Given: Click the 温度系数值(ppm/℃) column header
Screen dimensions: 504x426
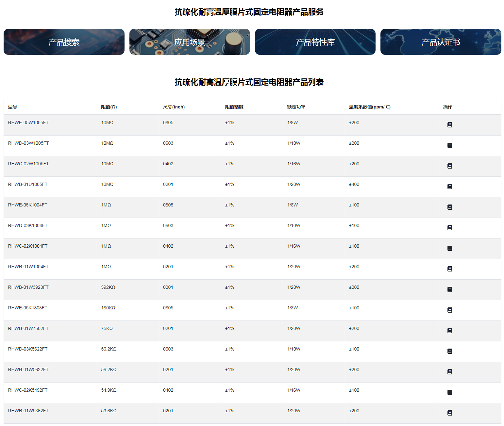Looking at the screenshot, I should (x=369, y=107).
